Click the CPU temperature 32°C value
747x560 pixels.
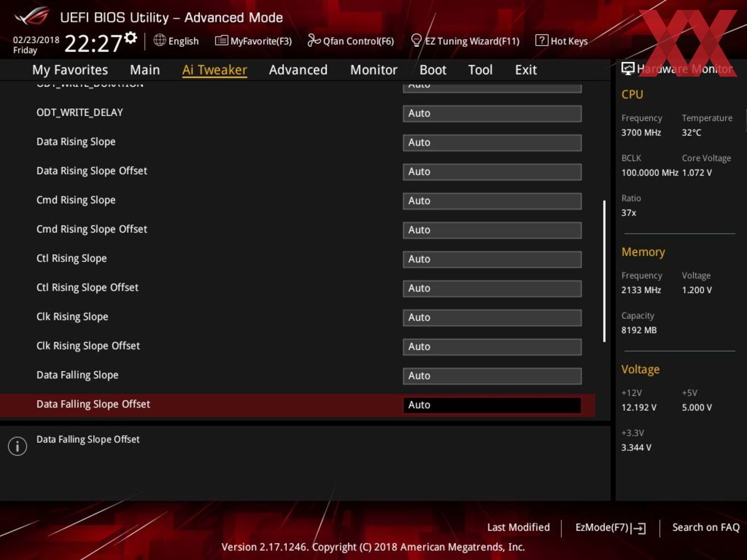coord(692,132)
